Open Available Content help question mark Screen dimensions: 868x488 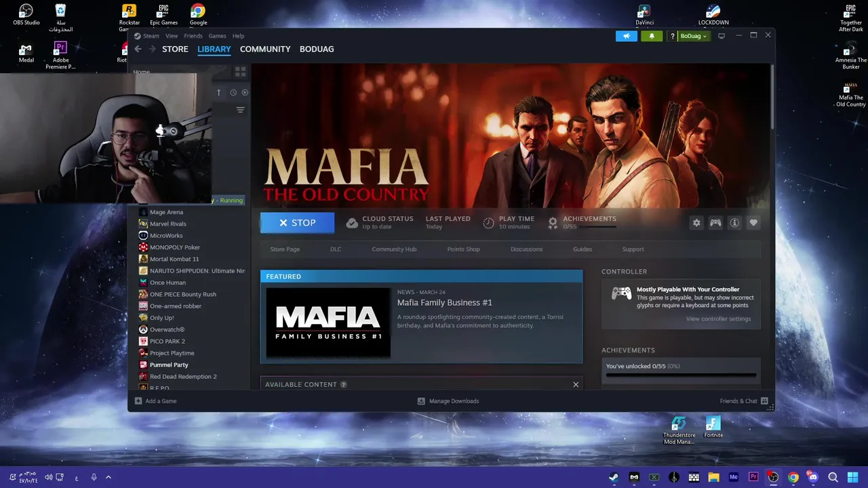click(343, 384)
